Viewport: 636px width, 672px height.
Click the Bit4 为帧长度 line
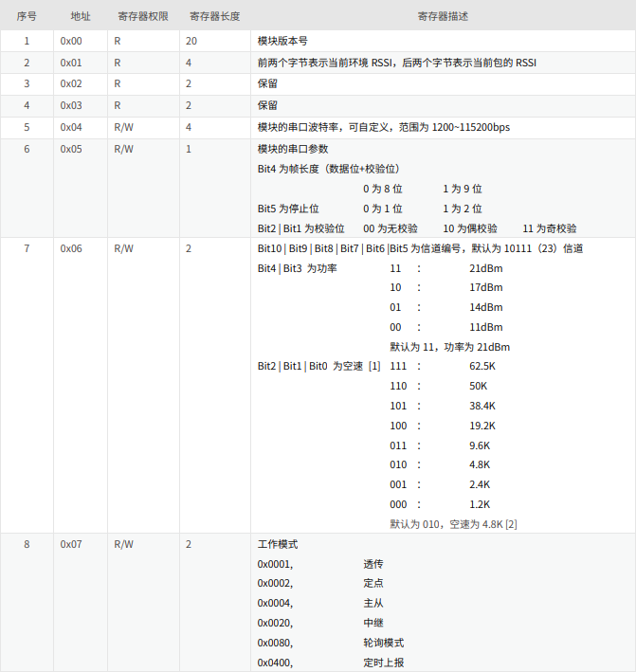[329, 169]
